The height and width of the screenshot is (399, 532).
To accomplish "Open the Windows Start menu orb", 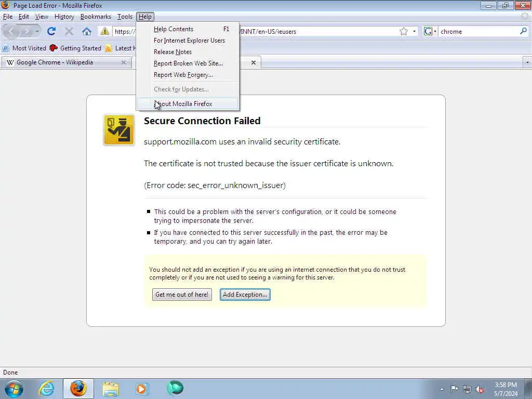I will [14, 389].
